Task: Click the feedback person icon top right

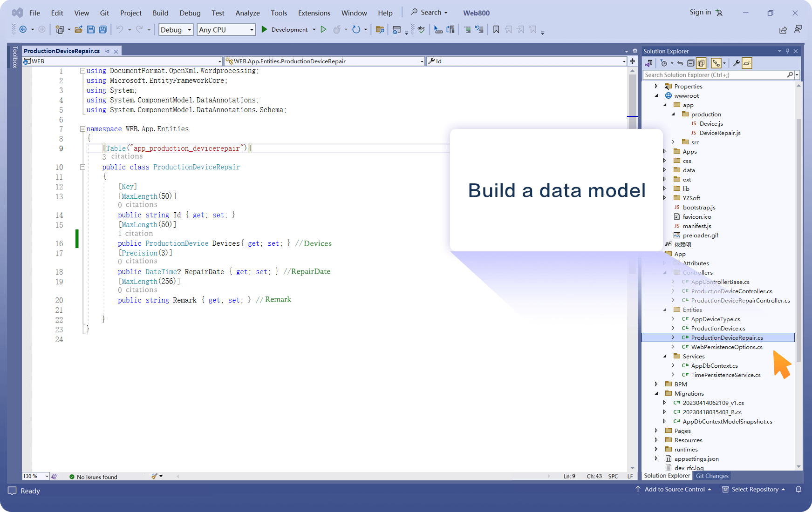Action: [x=798, y=29]
